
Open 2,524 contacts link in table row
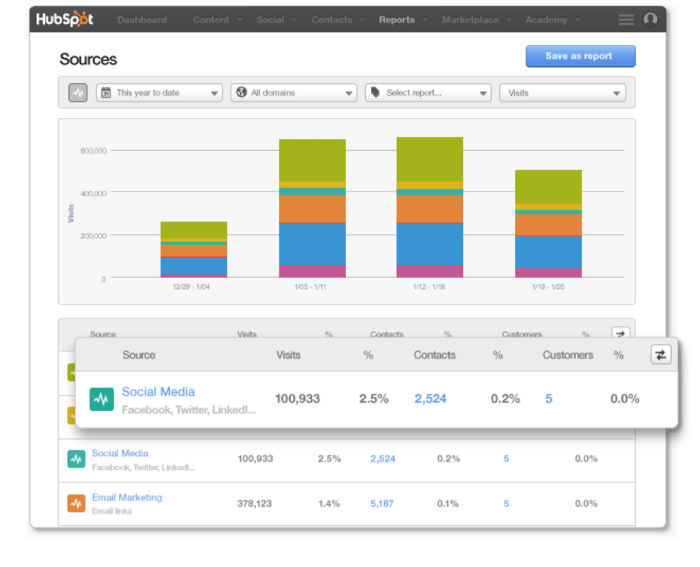click(383, 459)
